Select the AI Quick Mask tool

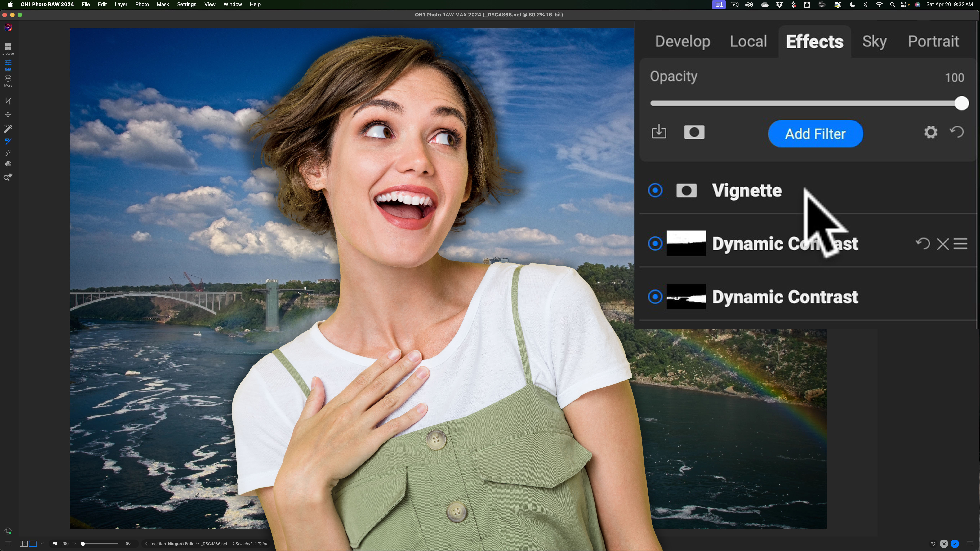8,128
